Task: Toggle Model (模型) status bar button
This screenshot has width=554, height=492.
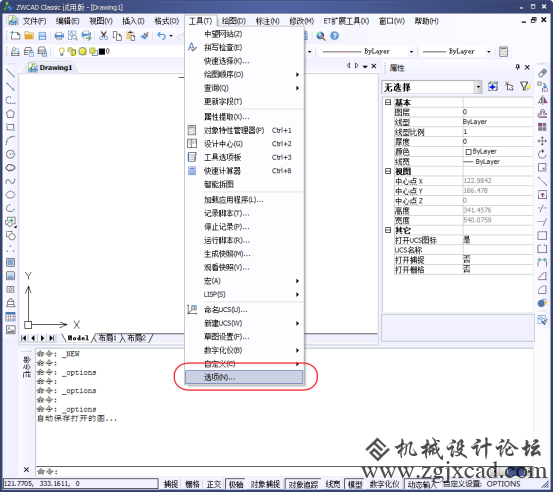Action: (x=355, y=484)
